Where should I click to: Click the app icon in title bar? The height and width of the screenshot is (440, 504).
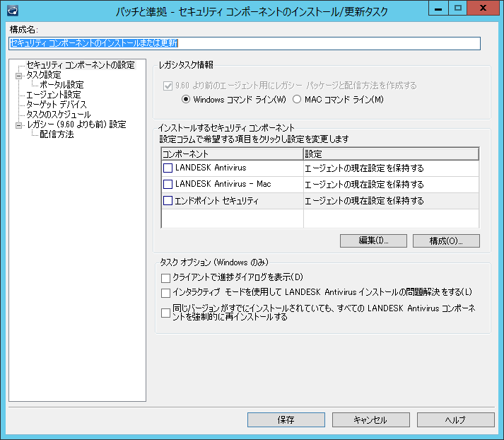tap(13, 11)
